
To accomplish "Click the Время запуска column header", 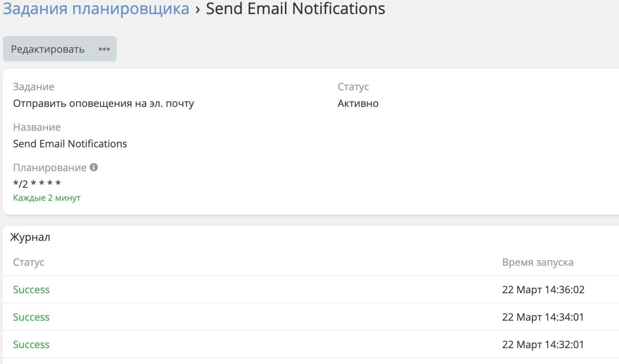I will click(537, 262).
